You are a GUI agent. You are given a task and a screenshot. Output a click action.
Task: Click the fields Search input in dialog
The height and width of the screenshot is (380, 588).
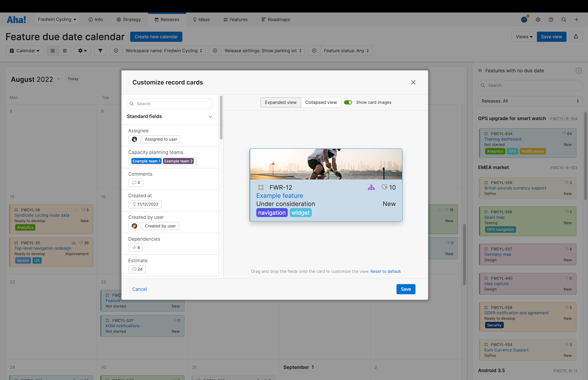170,104
